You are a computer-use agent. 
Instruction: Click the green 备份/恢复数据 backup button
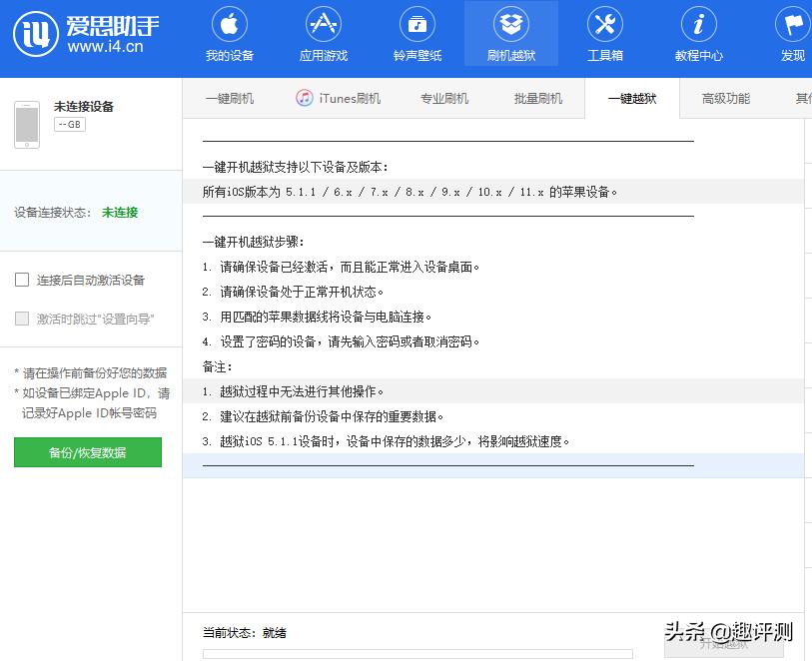pos(87,452)
